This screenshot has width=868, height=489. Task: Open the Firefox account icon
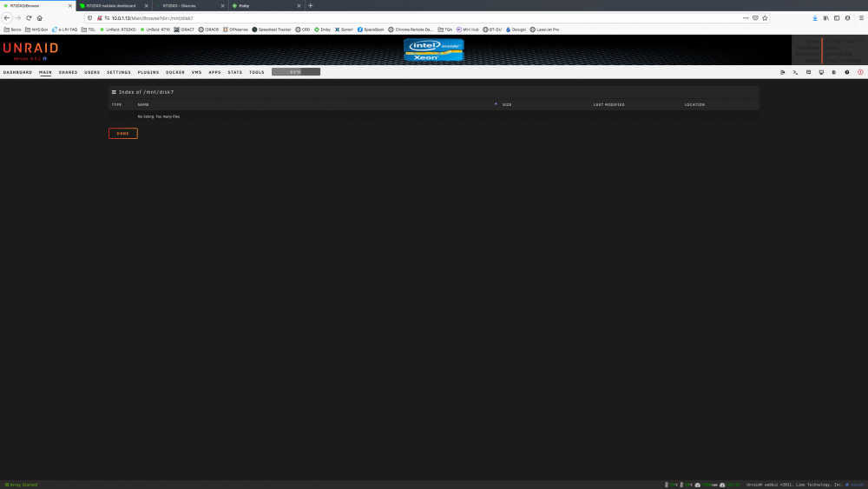pyautogui.click(x=847, y=17)
